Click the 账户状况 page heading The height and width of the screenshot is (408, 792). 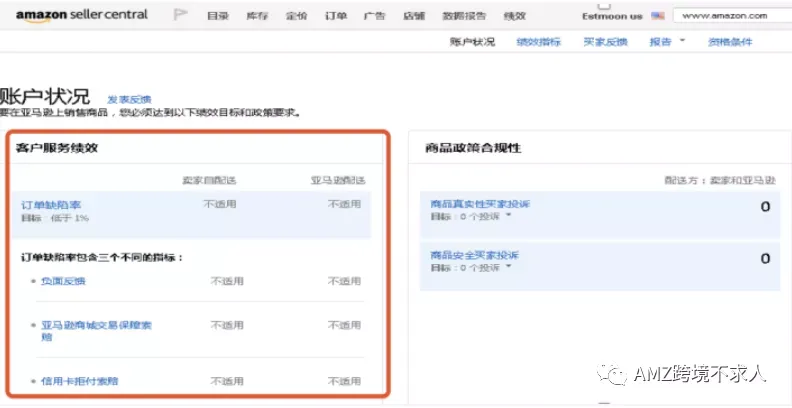(45, 96)
